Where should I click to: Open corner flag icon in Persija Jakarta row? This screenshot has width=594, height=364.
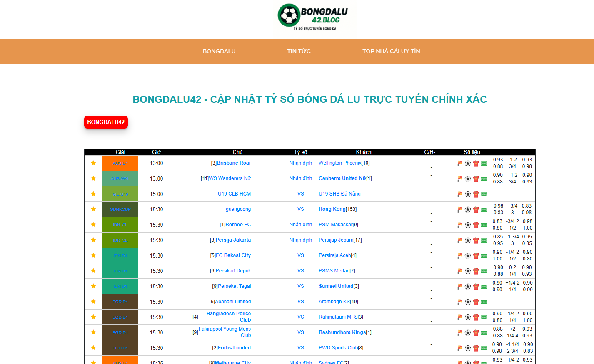[x=460, y=240]
